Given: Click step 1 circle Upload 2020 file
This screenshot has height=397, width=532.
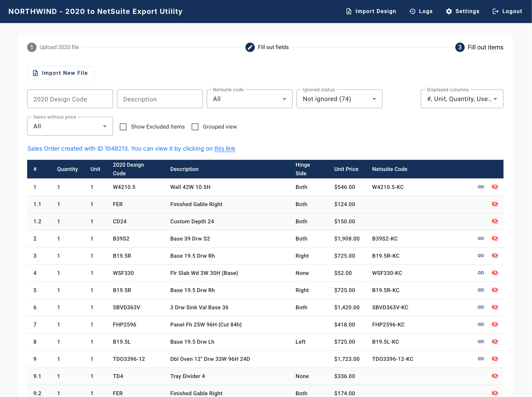Looking at the screenshot, I should coord(32,47).
